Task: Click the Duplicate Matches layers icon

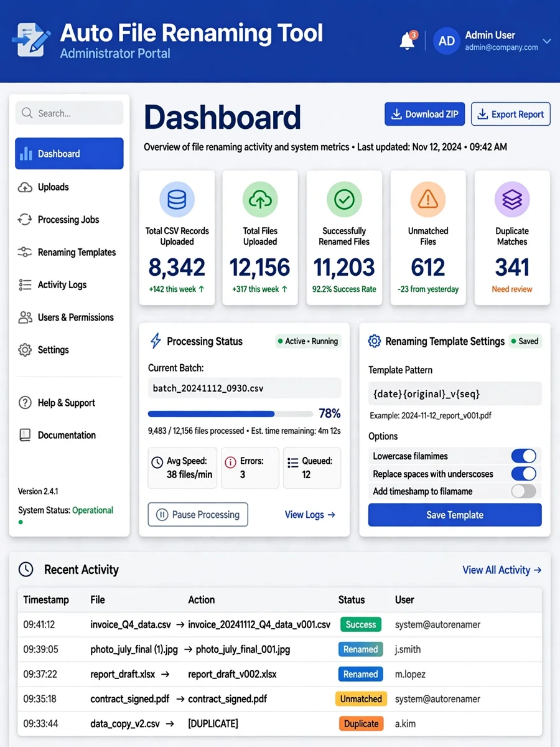Action: [x=512, y=199]
